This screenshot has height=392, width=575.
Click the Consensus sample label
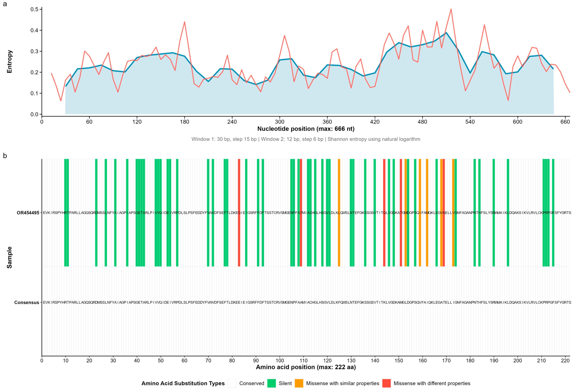27,303
